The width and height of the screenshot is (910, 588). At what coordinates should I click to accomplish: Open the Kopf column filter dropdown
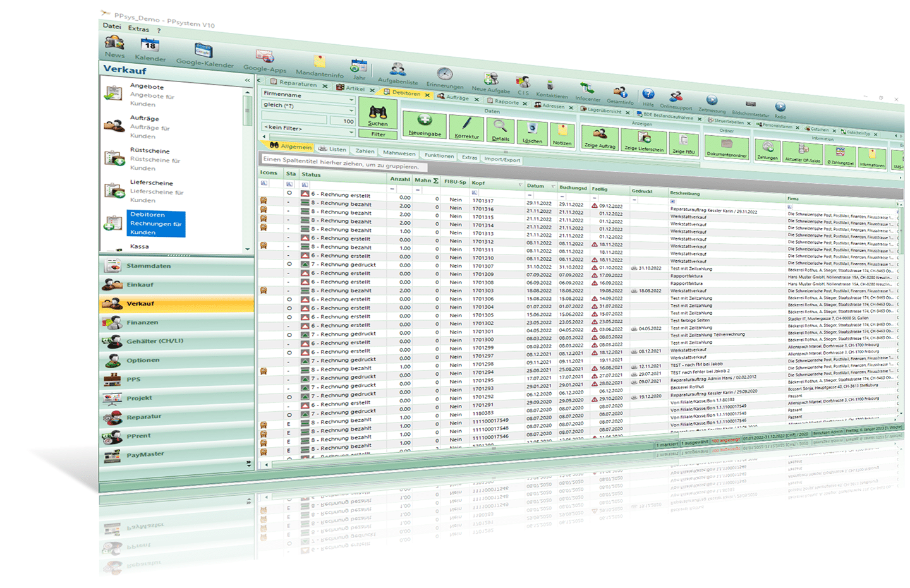520,185
